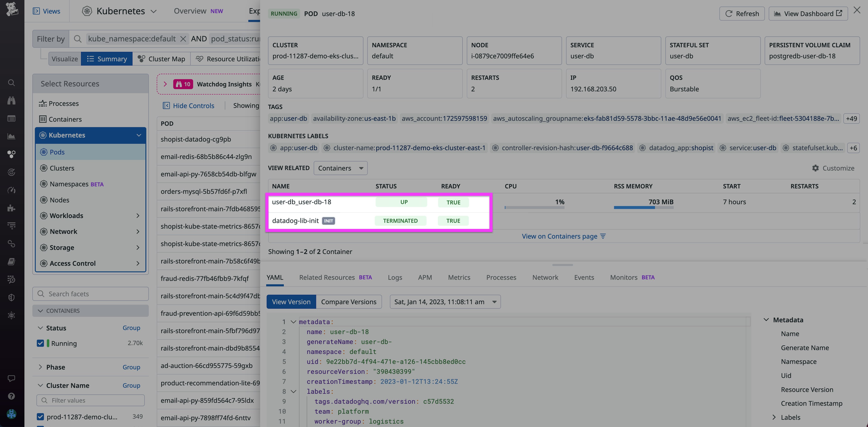
Task: Open the search magnifier icon in sidebar
Action: click(x=12, y=83)
